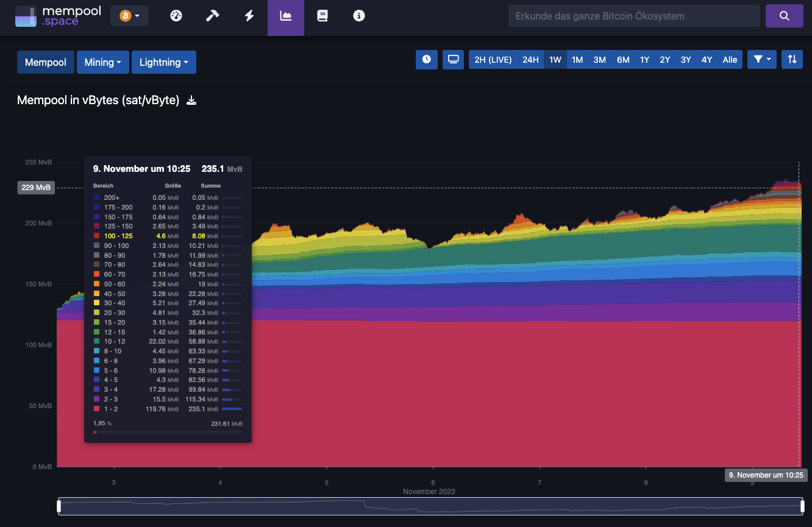Open the Bitcoin network selector dropdown
This screenshot has width=812, height=527.
click(129, 15)
